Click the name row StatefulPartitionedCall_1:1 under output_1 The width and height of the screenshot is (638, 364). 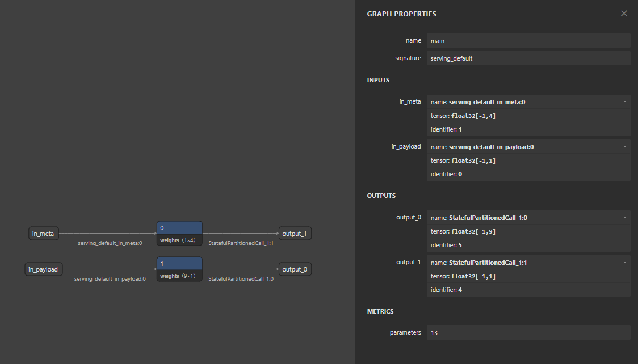tap(528, 263)
